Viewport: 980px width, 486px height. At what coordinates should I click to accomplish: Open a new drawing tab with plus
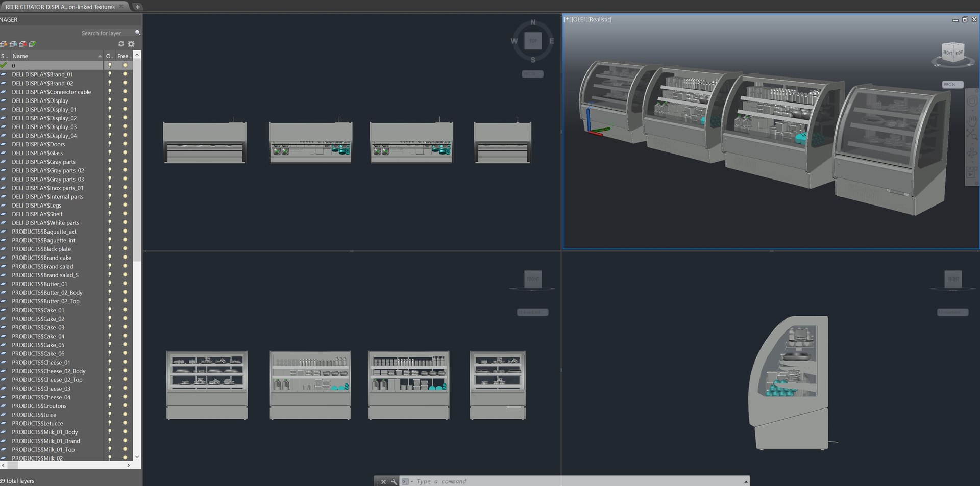137,7
